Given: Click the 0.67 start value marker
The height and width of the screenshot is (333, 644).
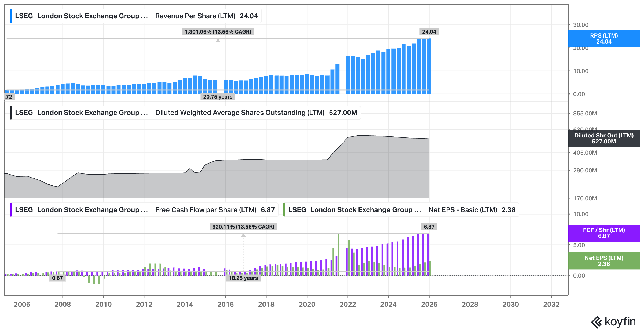Looking at the screenshot, I should pos(57,278).
